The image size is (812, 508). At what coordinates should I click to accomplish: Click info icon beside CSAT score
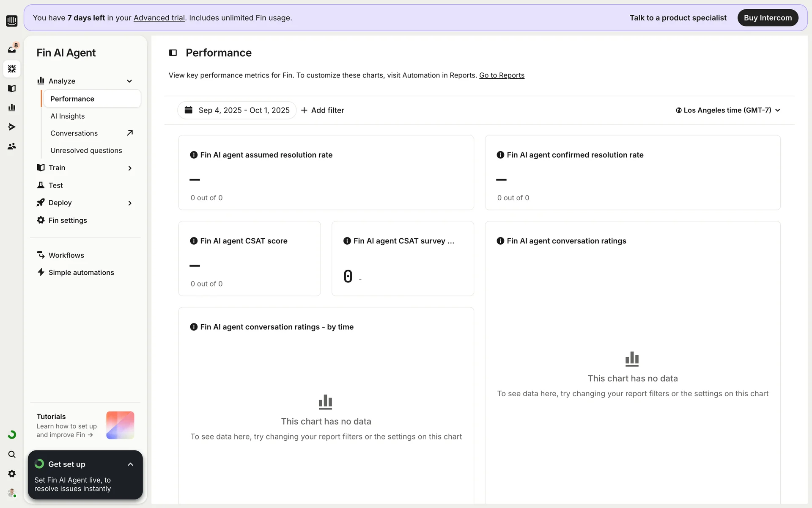[x=194, y=241]
